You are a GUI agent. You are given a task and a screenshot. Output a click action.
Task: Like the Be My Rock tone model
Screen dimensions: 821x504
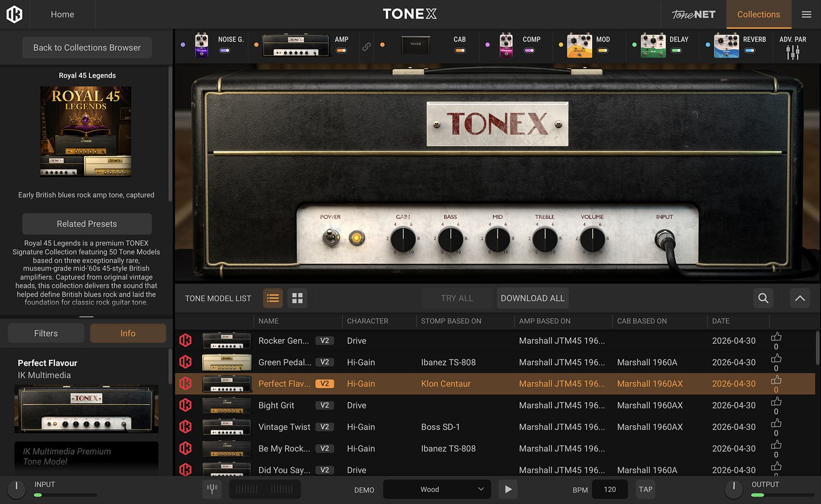coord(776,445)
